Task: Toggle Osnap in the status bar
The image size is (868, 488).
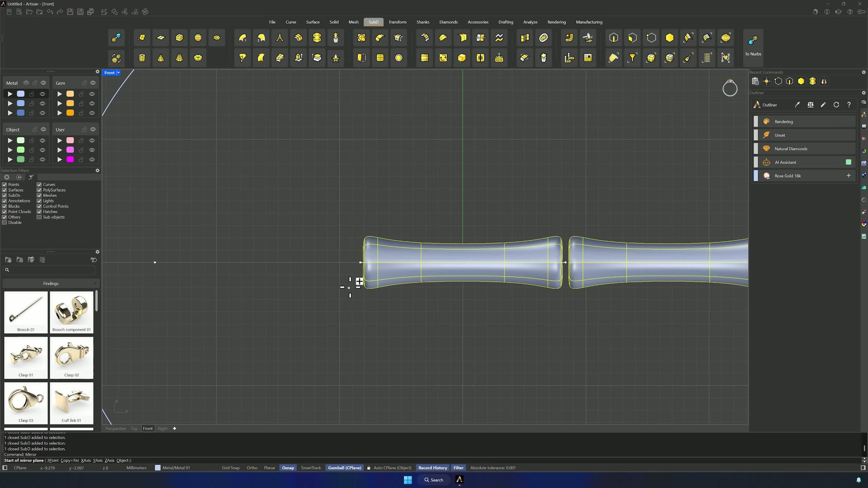Action: (288, 468)
